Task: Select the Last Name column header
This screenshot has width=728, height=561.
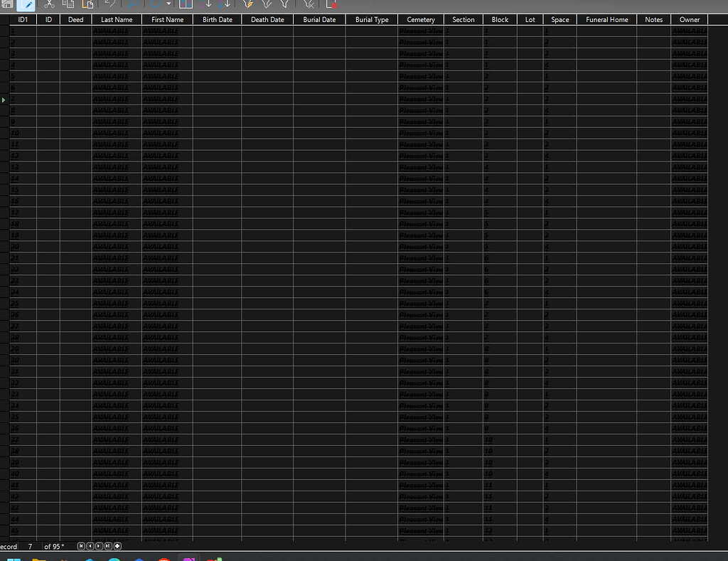Action: 117,19
